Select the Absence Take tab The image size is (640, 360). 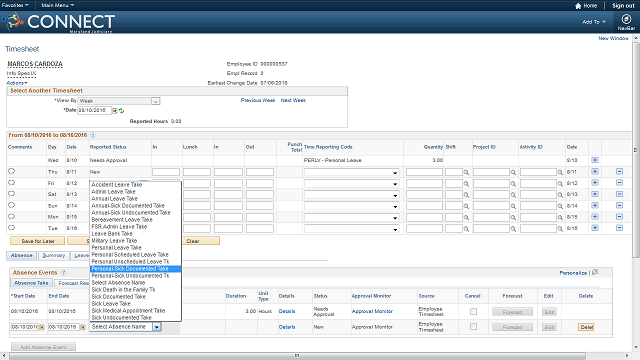point(31,283)
